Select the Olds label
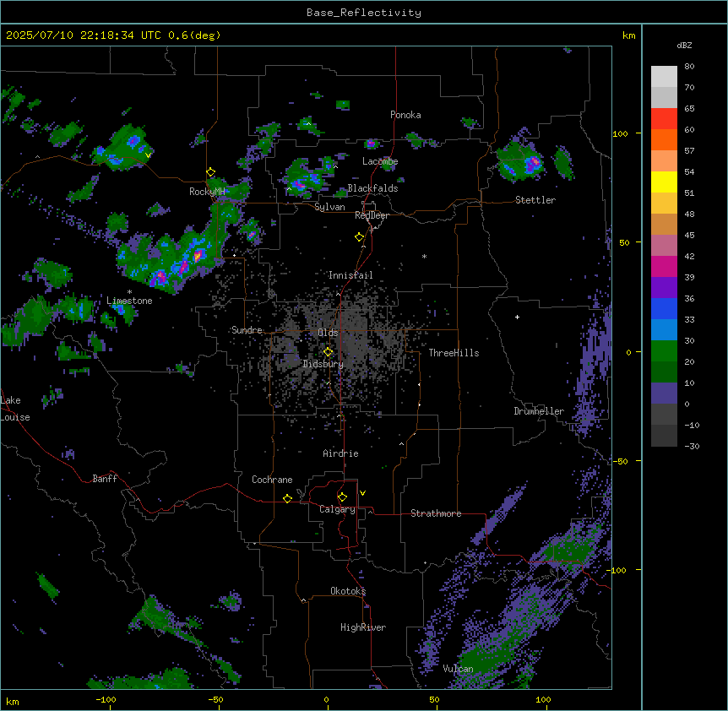 tap(328, 333)
